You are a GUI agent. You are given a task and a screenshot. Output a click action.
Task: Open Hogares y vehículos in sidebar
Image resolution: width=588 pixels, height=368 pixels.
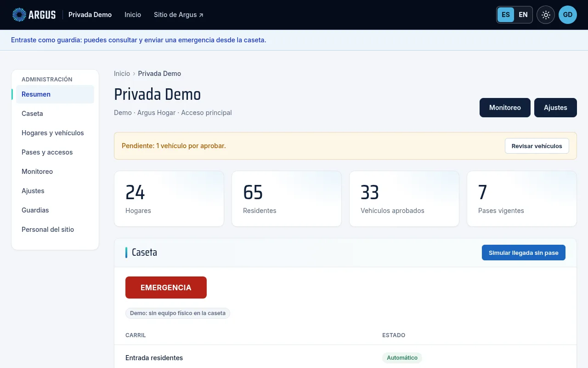tap(55, 133)
